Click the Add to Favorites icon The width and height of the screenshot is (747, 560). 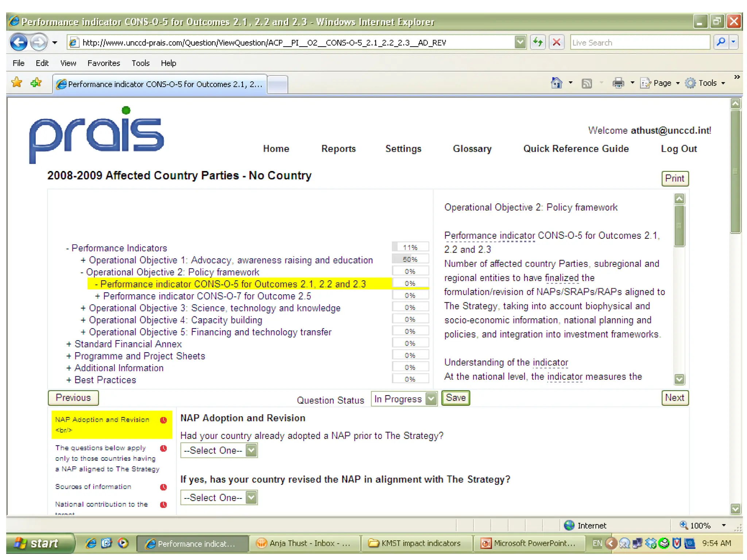click(x=36, y=83)
